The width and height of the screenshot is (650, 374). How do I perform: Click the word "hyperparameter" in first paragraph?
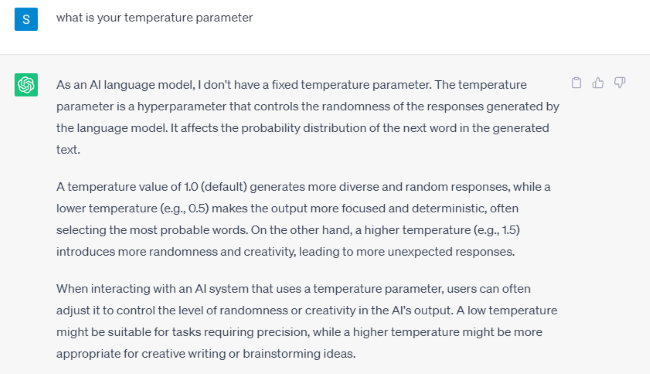click(x=182, y=107)
